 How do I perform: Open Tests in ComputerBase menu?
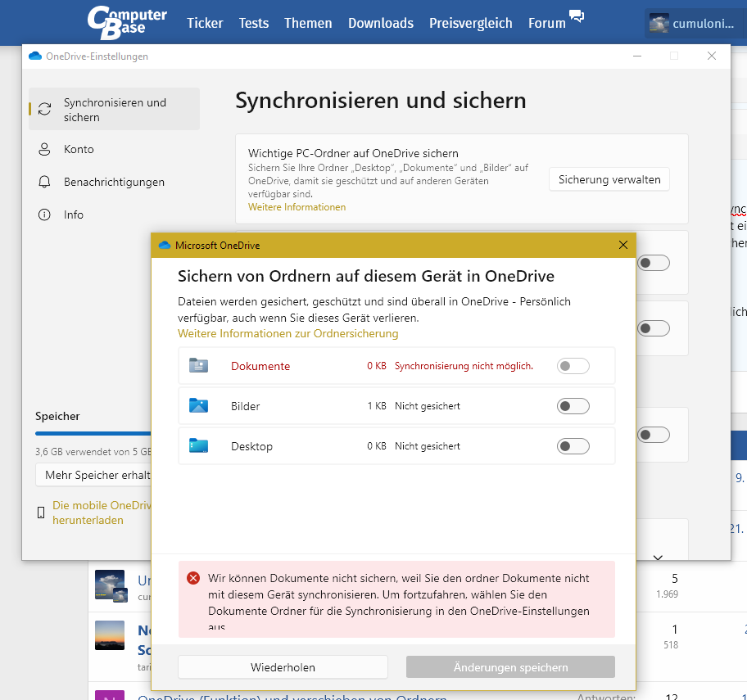pyautogui.click(x=253, y=23)
